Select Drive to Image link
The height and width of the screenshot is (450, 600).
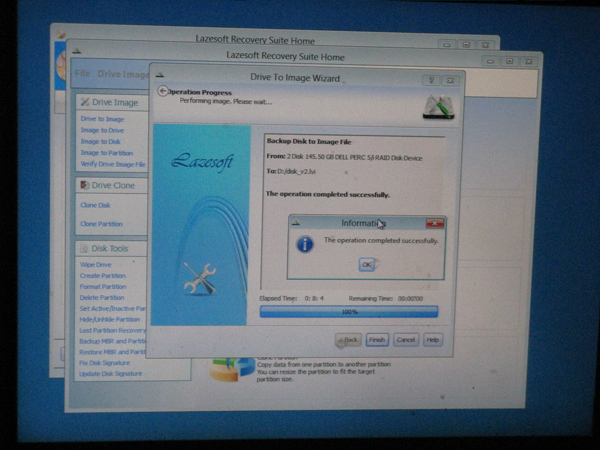coord(102,119)
